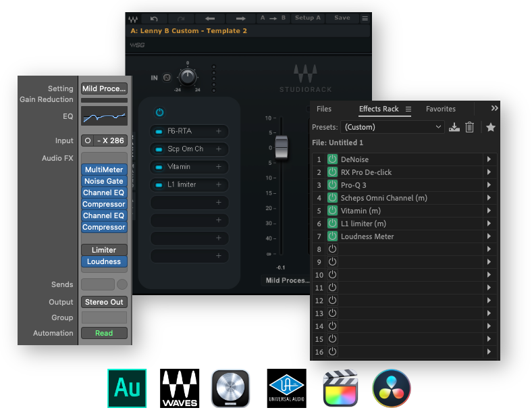532x410 pixels.
Task: Click the StudioRack output fader handle
Action: tap(282, 147)
